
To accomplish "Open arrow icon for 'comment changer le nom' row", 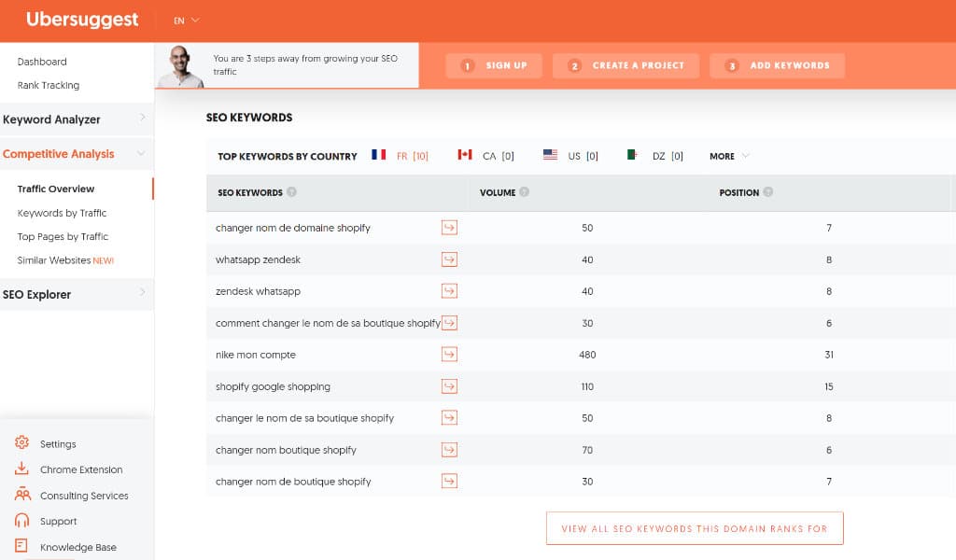I will pyautogui.click(x=449, y=323).
